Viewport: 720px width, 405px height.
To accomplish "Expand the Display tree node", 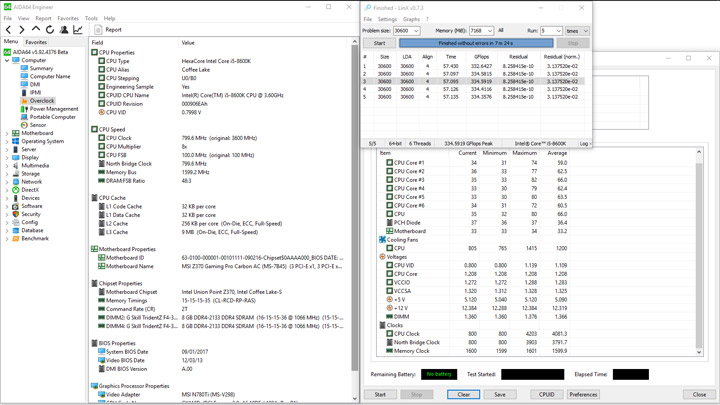I will (7, 158).
